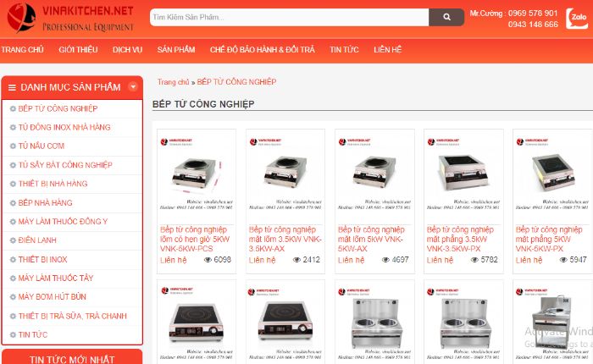Click eye views icon showing 5782
The image size is (593, 364).
click(474, 260)
